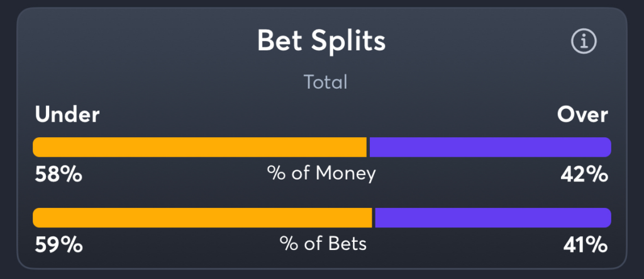Select the Total subtitle label
The image size is (644, 279).
pyautogui.click(x=325, y=83)
